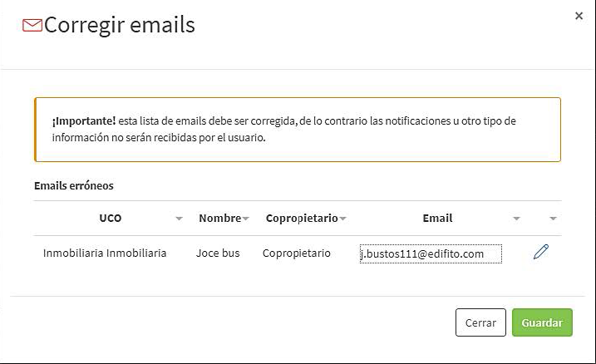This screenshot has height=364, width=596.
Task: Click the ¡Importante! warning message box
Action: (x=298, y=130)
